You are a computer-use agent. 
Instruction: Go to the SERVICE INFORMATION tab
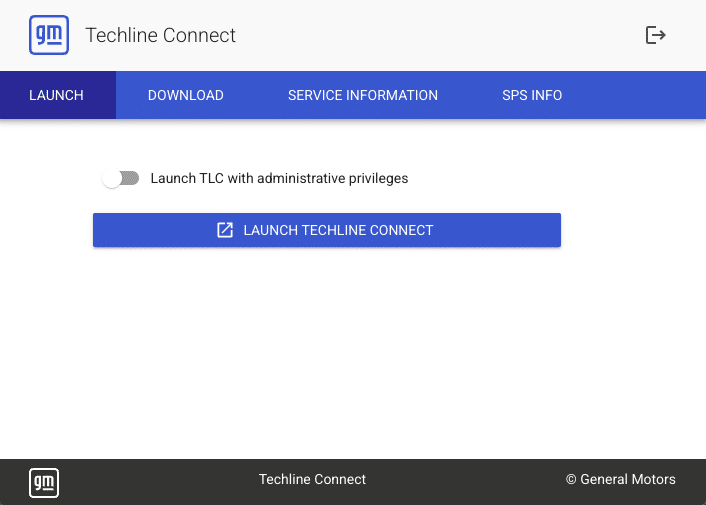362,96
